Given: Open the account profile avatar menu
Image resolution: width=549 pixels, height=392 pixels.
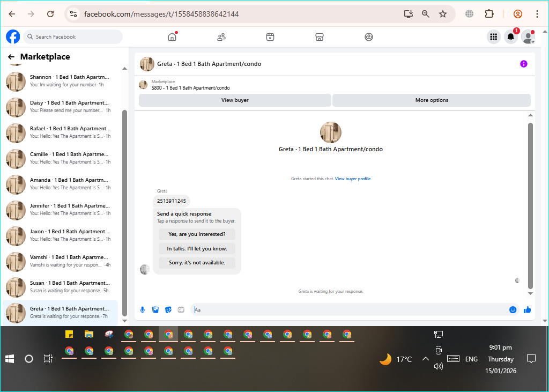Looking at the screenshot, I should coord(528,37).
